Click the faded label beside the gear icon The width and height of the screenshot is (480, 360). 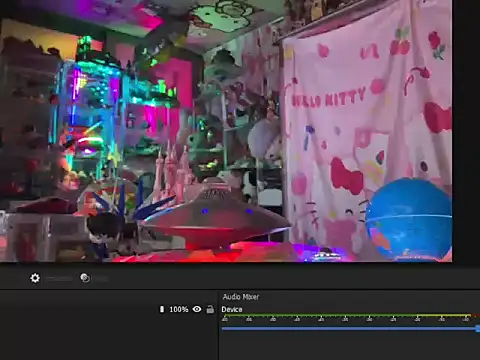pyautogui.click(x=59, y=278)
